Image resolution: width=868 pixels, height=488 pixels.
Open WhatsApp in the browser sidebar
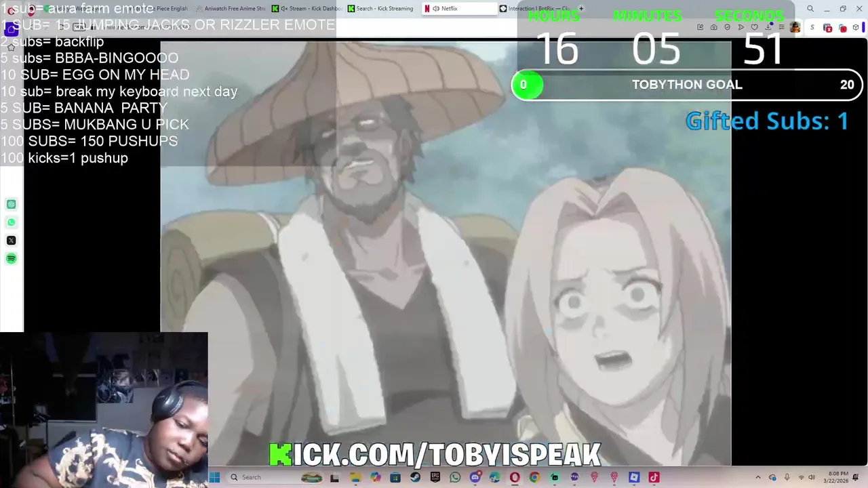[12, 222]
